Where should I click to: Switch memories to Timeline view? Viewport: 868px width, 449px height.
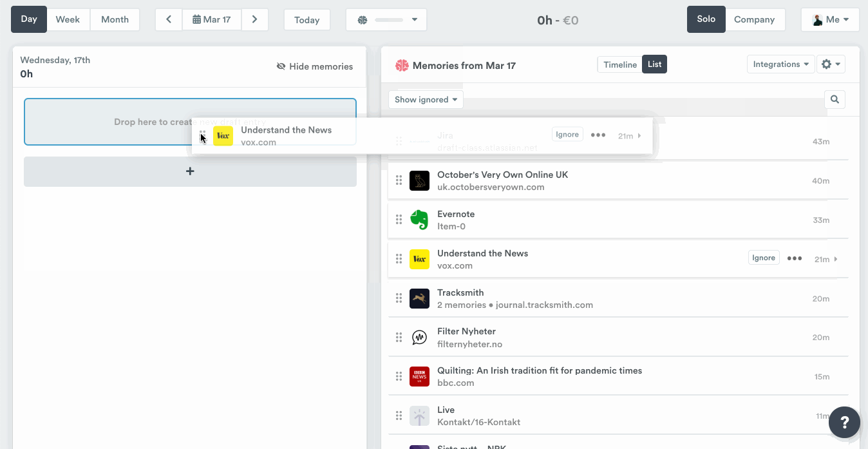click(620, 64)
